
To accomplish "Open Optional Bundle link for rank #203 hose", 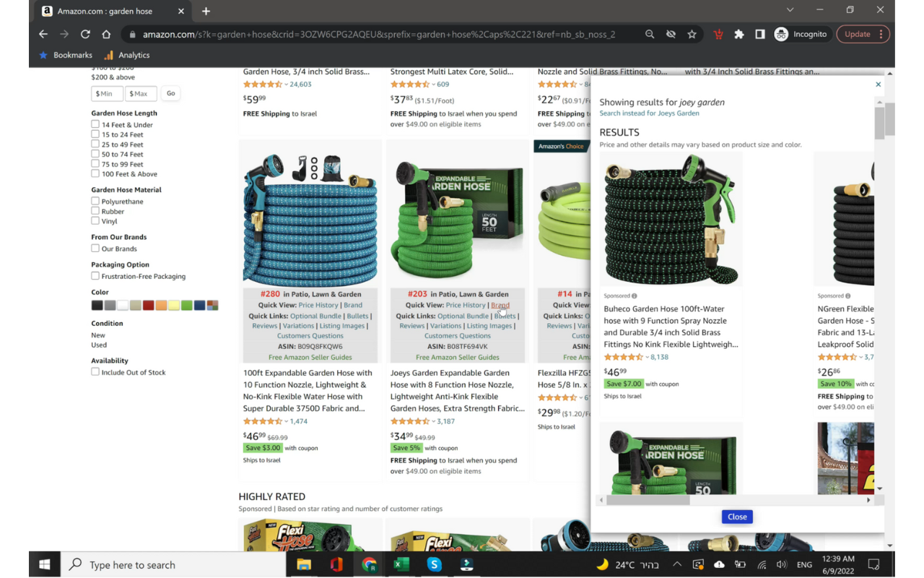I will click(x=463, y=316).
